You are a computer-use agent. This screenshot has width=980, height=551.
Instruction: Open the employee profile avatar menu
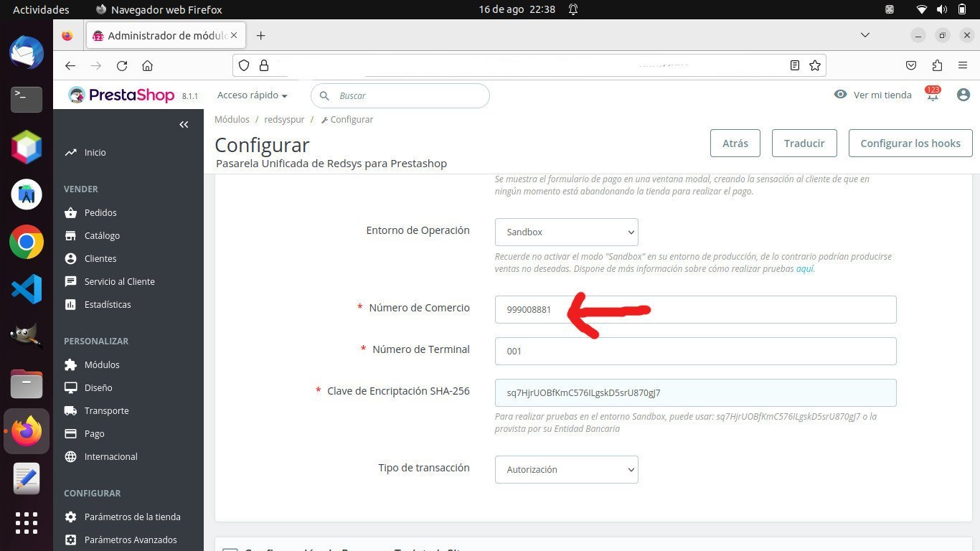coord(963,95)
